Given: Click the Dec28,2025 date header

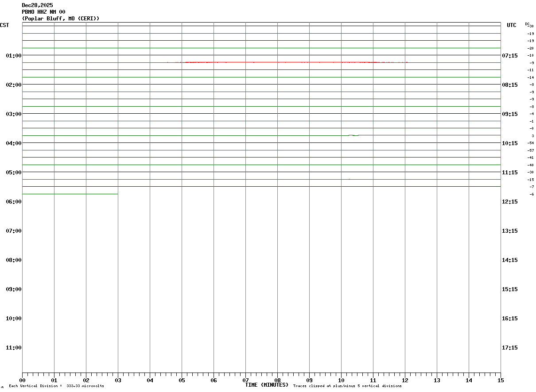Looking at the screenshot, I should [x=37, y=5].
